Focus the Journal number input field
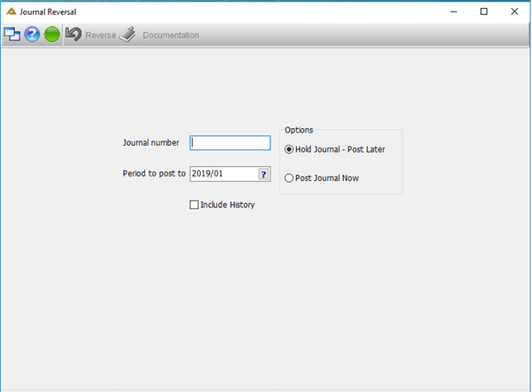The height and width of the screenshot is (392, 532). coord(230,143)
